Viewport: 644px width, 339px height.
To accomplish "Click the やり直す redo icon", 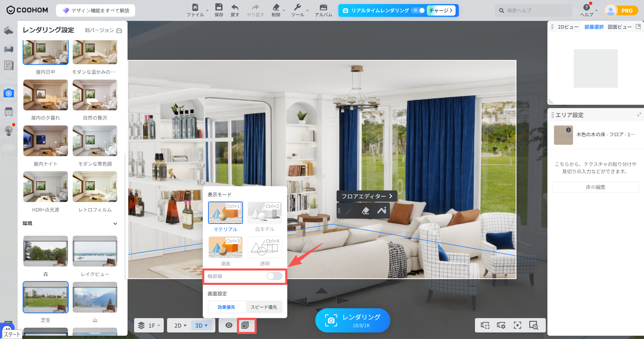I will click(x=255, y=7).
